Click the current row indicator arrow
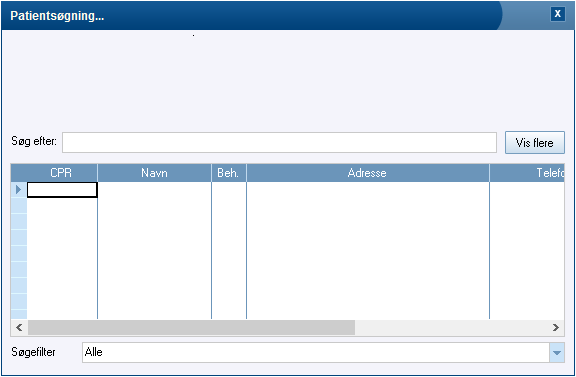This screenshot has width=576, height=377. coord(19,190)
